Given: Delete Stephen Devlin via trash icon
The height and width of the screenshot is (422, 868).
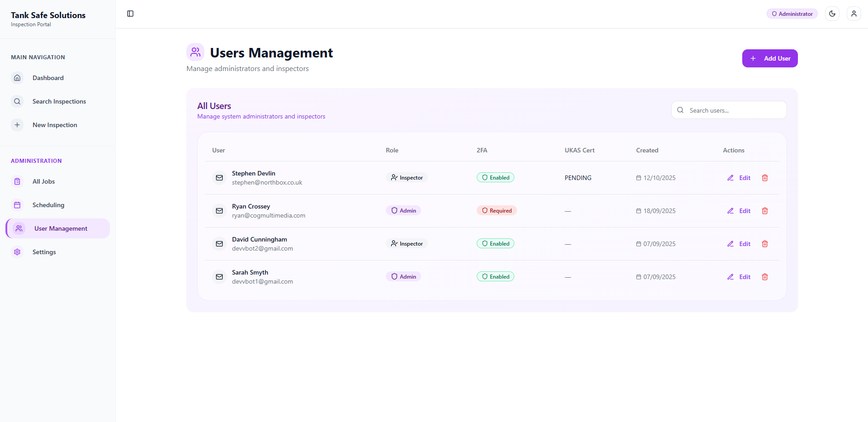Looking at the screenshot, I should (764, 178).
